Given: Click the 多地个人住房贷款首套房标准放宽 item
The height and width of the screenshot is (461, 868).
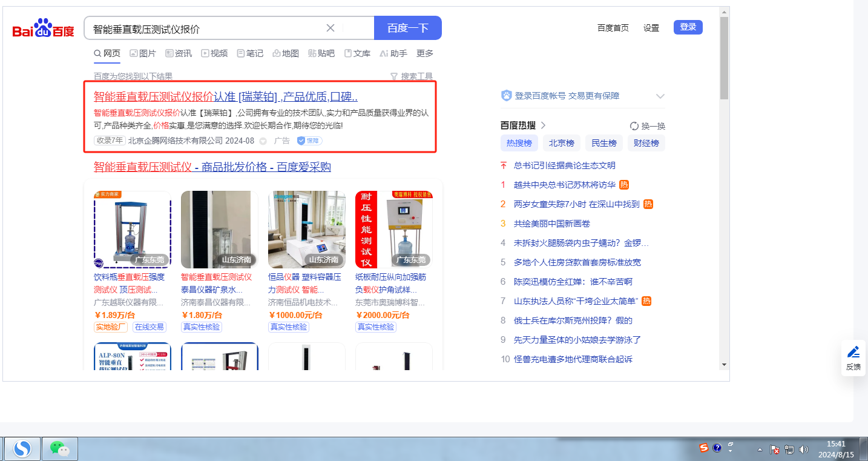Looking at the screenshot, I should pyautogui.click(x=577, y=262).
